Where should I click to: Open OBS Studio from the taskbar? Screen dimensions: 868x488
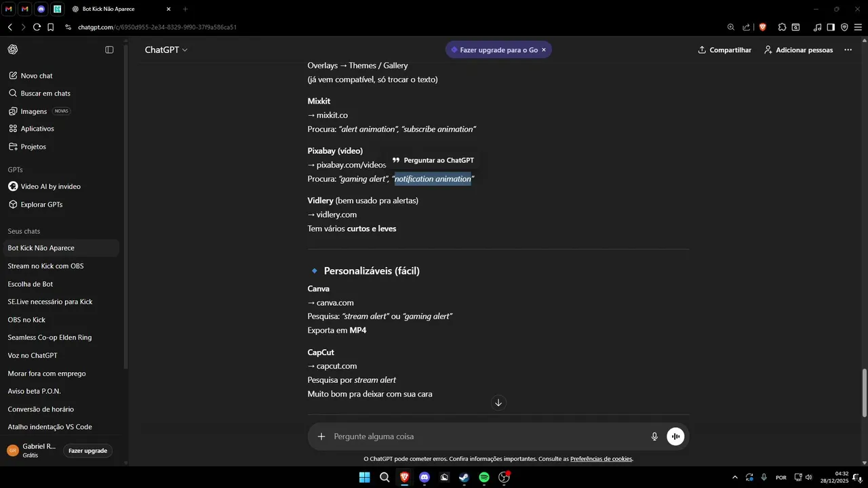click(x=504, y=477)
